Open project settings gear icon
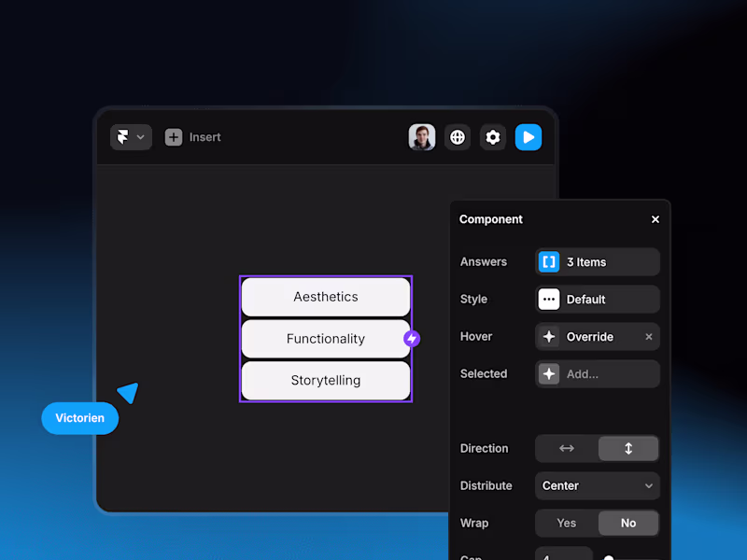Image resolution: width=747 pixels, height=560 pixels. click(493, 137)
